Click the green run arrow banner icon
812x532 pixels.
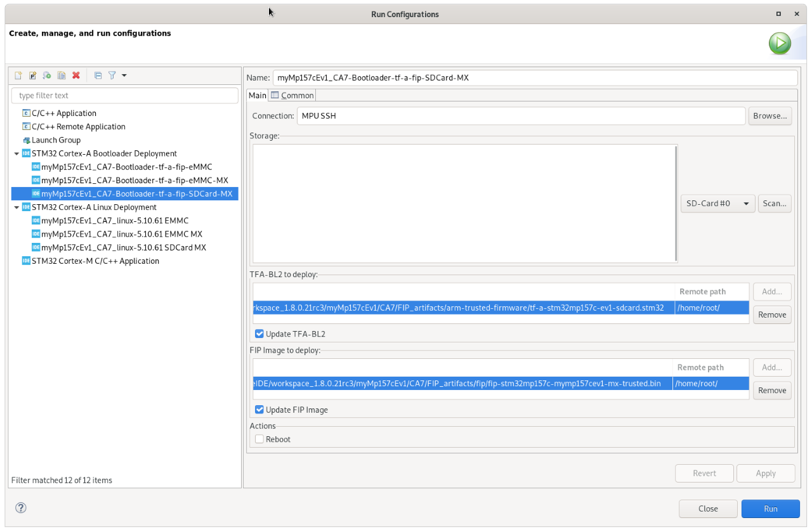780,43
